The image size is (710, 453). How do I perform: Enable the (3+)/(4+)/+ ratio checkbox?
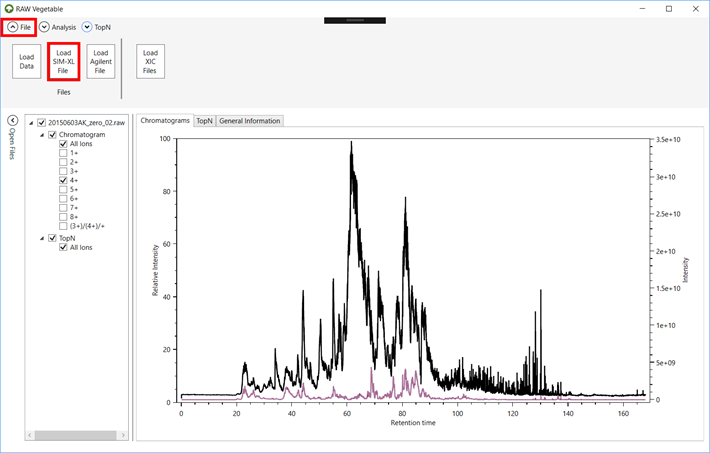63,226
